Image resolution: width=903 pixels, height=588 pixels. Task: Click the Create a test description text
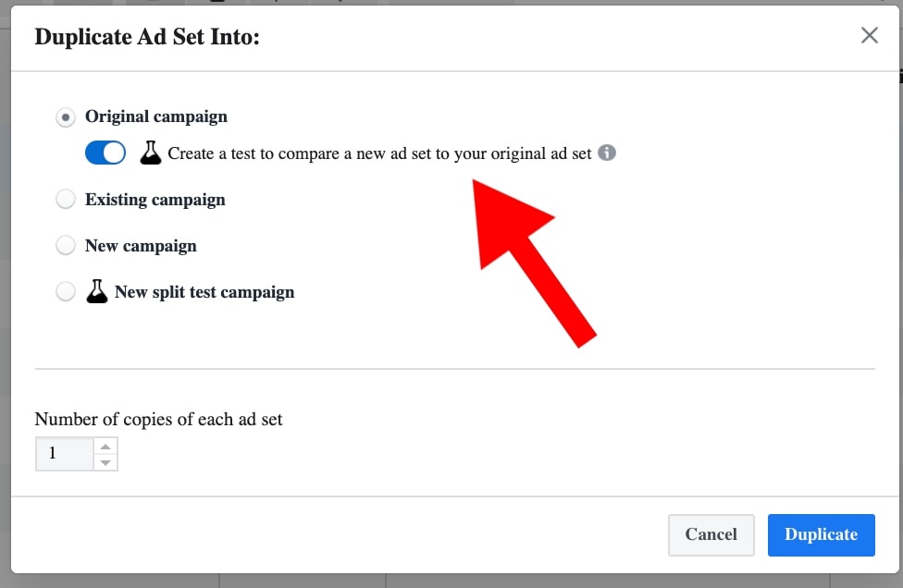(x=379, y=153)
